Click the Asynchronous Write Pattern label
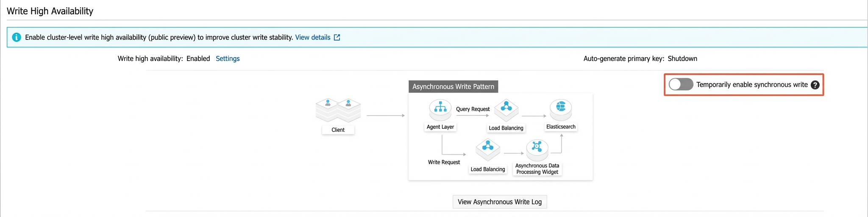This screenshot has width=868, height=217. pos(453,86)
